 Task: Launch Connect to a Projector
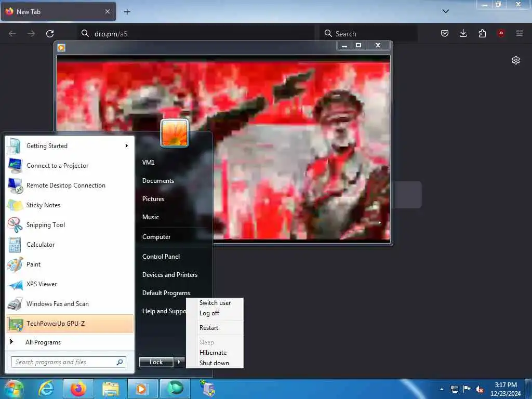70,166
